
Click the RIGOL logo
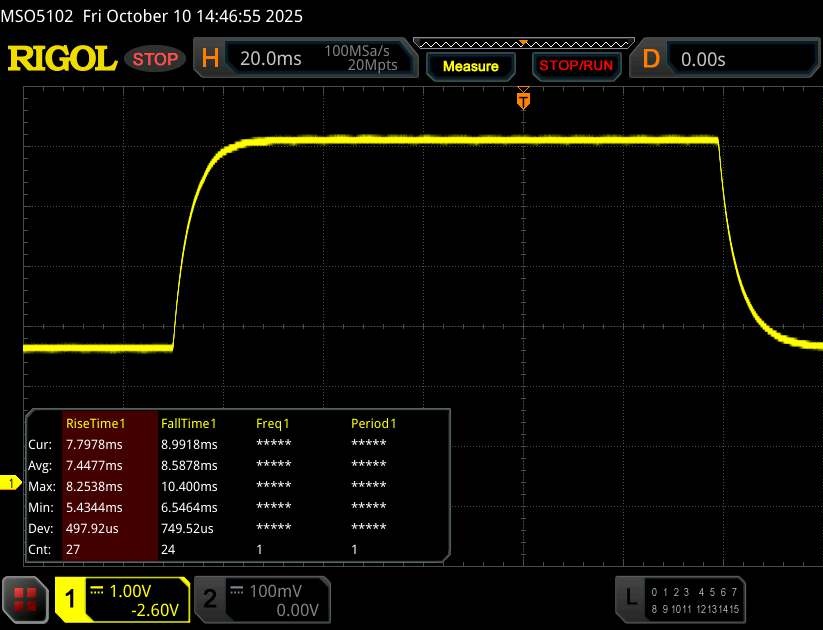(62, 59)
